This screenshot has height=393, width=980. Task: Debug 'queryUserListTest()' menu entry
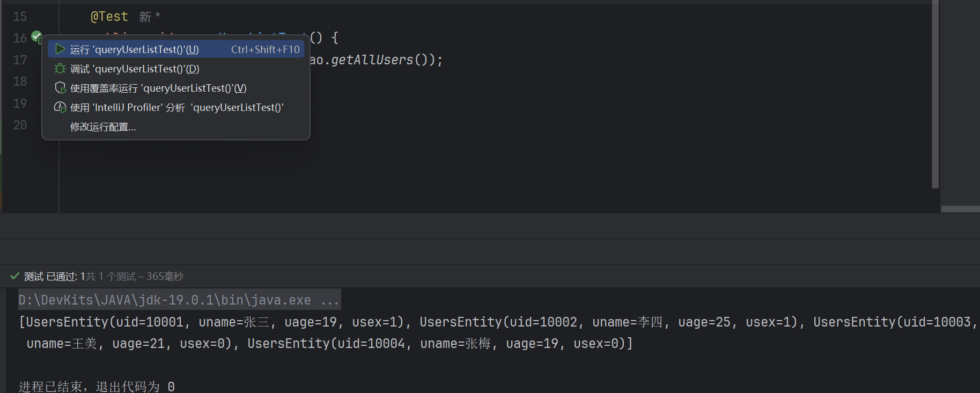[x=176, y=69]
